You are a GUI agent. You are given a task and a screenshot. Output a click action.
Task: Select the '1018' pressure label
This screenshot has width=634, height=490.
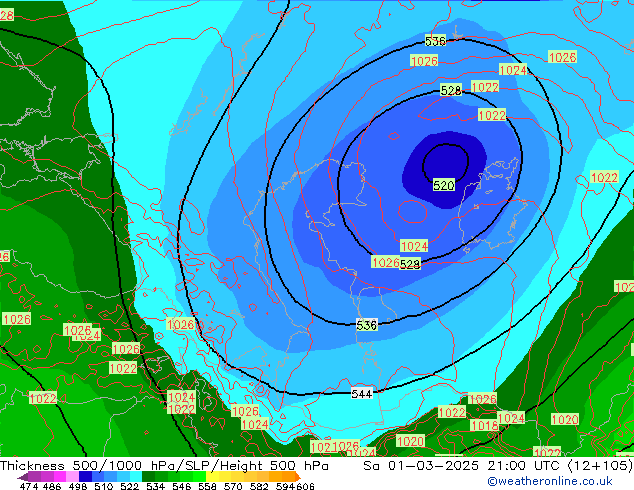484,425
